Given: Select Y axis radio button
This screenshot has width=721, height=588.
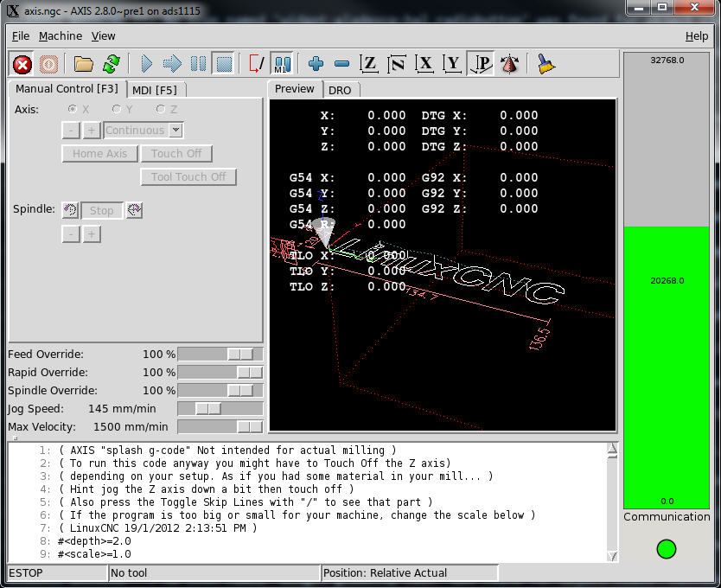Looking at the screenshot, I should pyautogui.click(x=117, y=109).
